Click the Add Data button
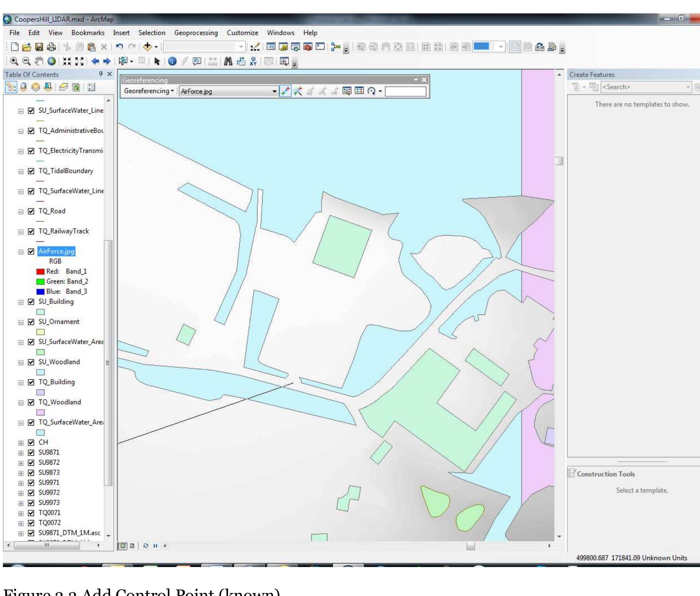The image size is (700, 596). tap(147, 47)
